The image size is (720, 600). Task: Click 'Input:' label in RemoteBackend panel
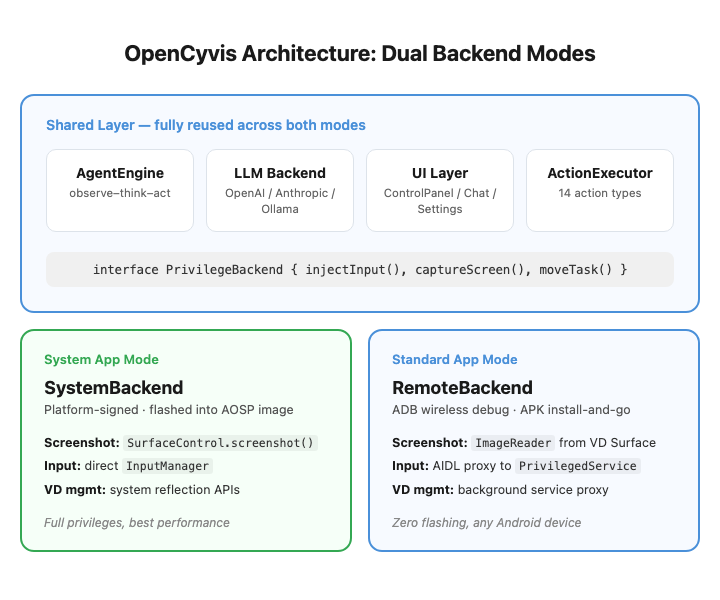(x=411, y=466)
